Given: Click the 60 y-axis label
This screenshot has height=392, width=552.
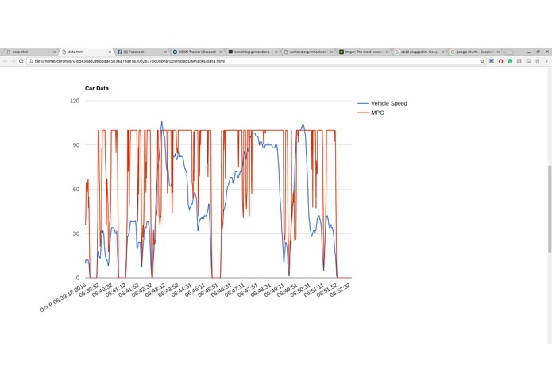Looking at the screenshot, I should click(x=76, y=189).
